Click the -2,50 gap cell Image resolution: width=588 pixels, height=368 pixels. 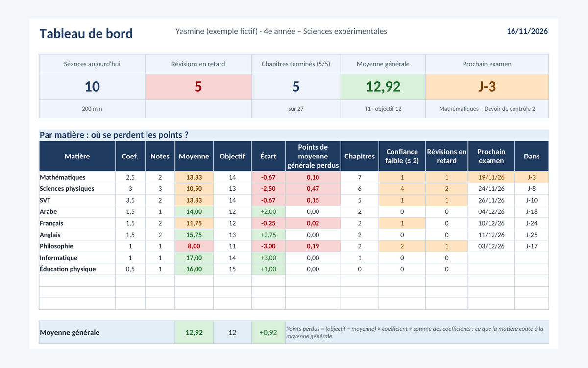click(269, 189)
